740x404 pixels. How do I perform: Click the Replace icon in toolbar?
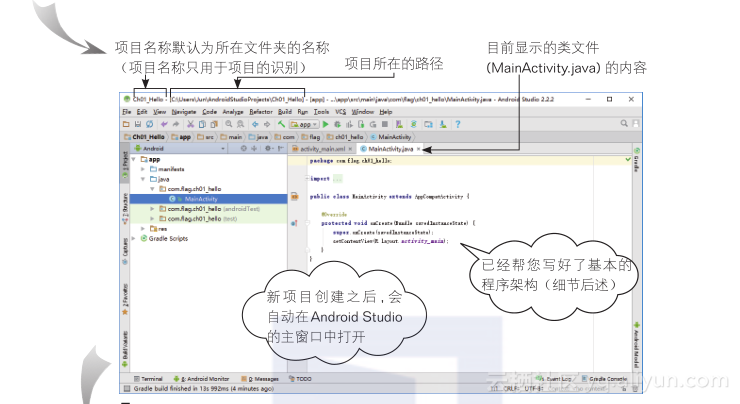240,124
